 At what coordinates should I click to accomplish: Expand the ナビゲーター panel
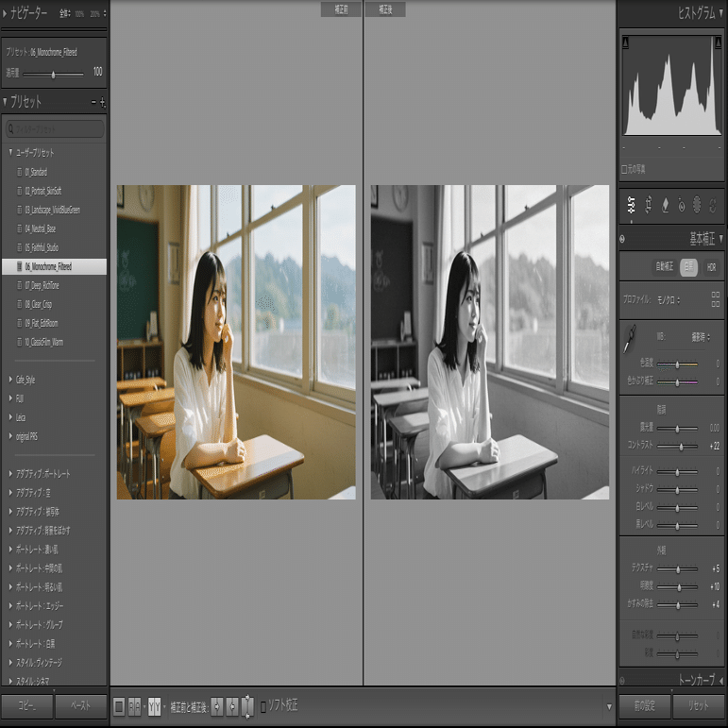5,13
